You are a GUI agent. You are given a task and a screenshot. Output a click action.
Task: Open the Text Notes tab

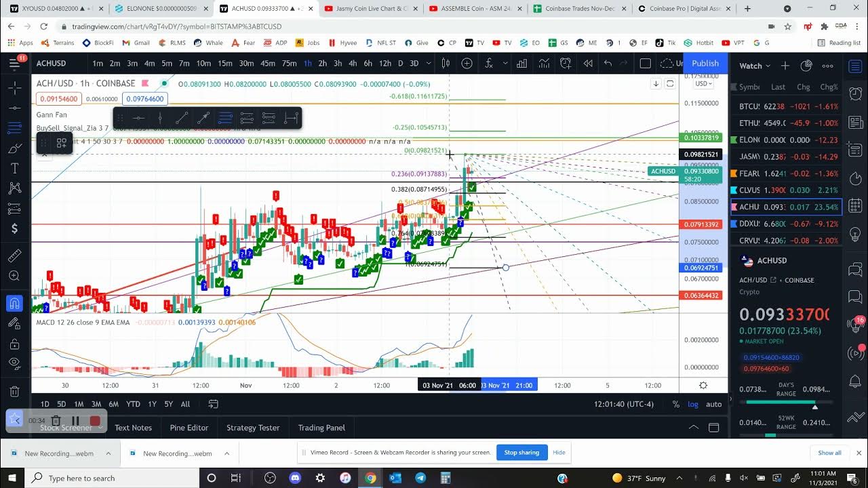click(x=133, y=428)
